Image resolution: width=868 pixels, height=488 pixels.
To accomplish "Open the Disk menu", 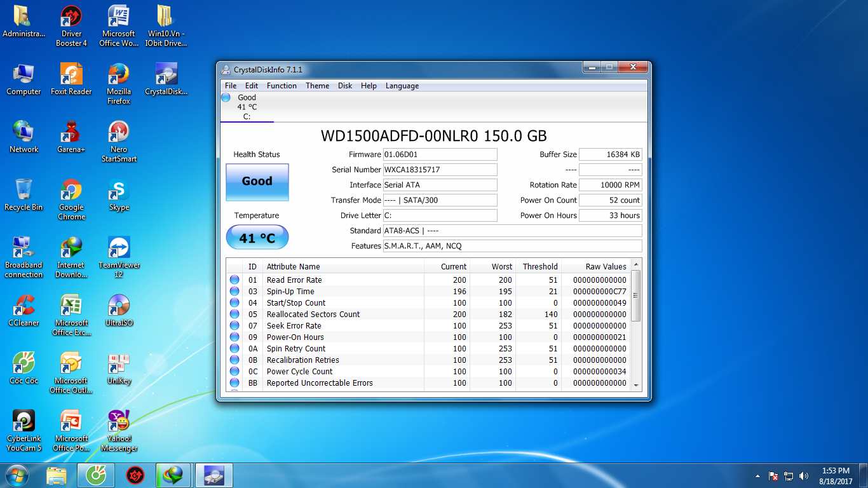I will pyautogui.click(x=345, y=86).
